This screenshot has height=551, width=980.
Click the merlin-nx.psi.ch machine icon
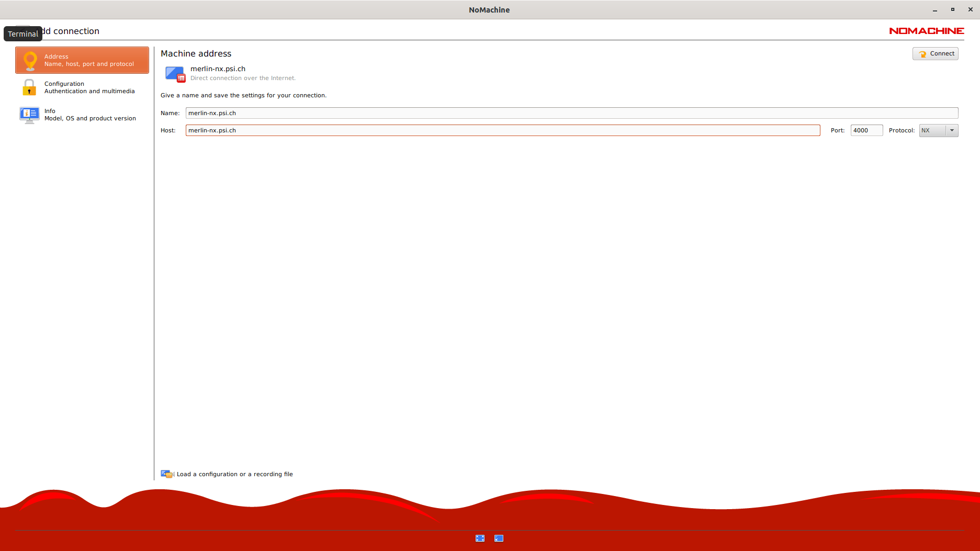tap(175, 74)
